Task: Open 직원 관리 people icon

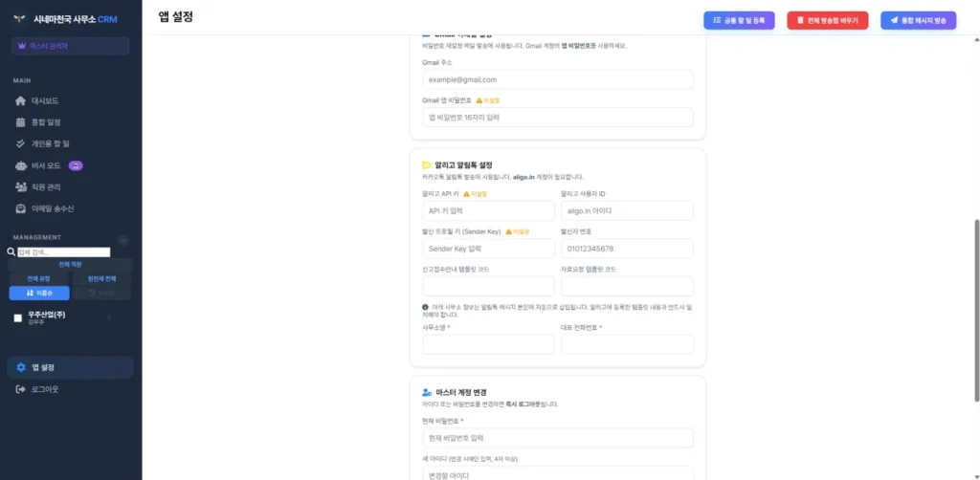Action: click(x=21, y=186)
